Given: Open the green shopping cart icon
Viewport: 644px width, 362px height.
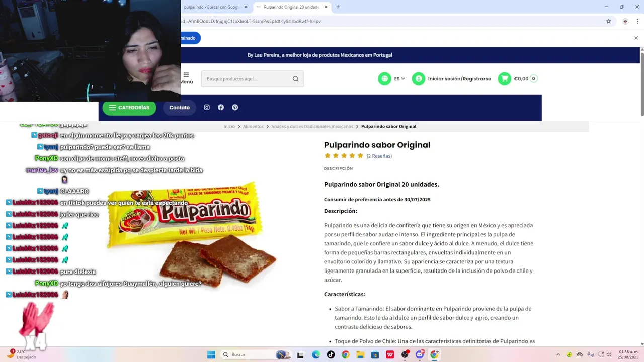Looking at the screenshot, I should click(504, 79).
